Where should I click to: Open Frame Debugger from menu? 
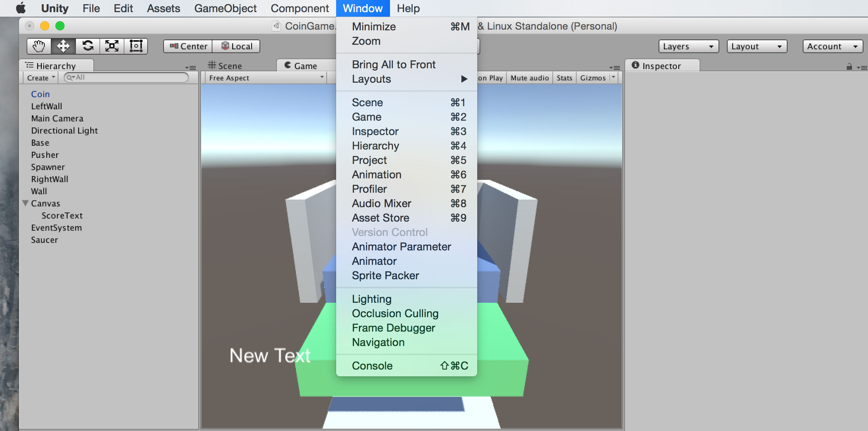tap(406, 328)
